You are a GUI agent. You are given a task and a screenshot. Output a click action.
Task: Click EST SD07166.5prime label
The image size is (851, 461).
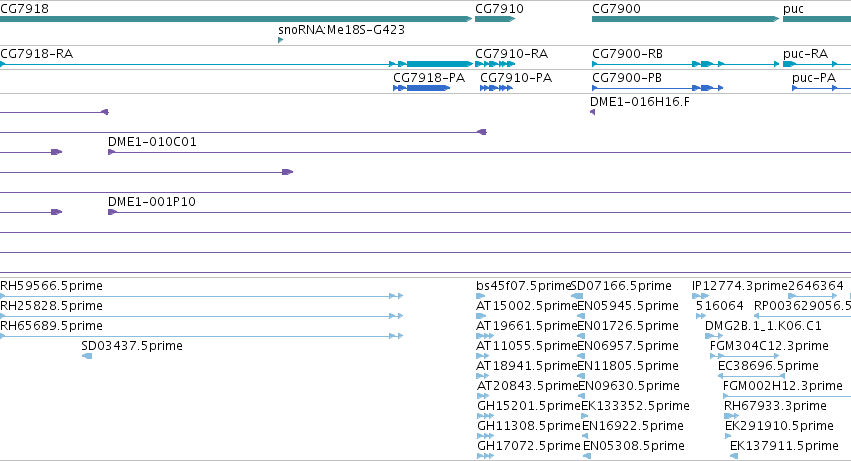[622, 286]
